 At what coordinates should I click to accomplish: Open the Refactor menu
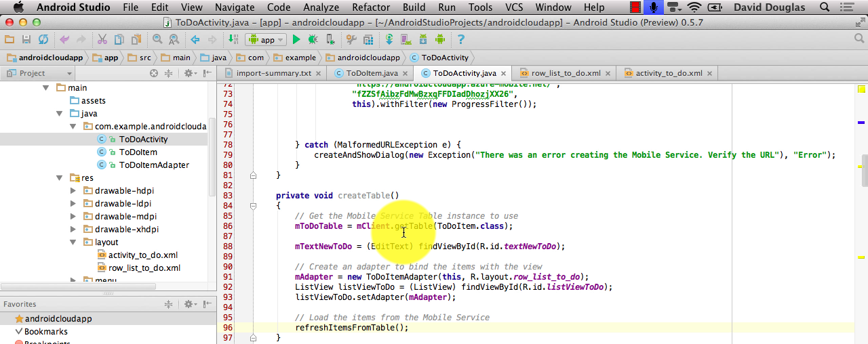point(371,7)
